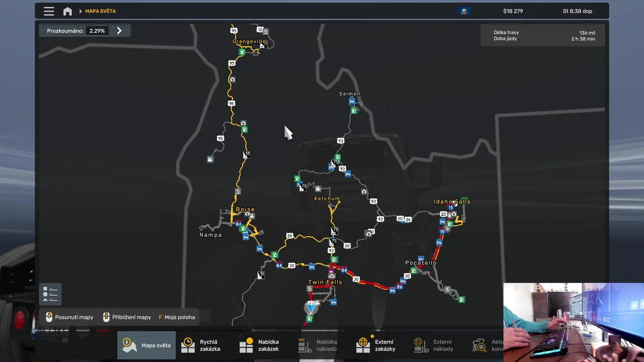The image size is (644, 362).
Task: Select the Mapa světa tab
Action: pyautogui.click(x=146, y=345)
